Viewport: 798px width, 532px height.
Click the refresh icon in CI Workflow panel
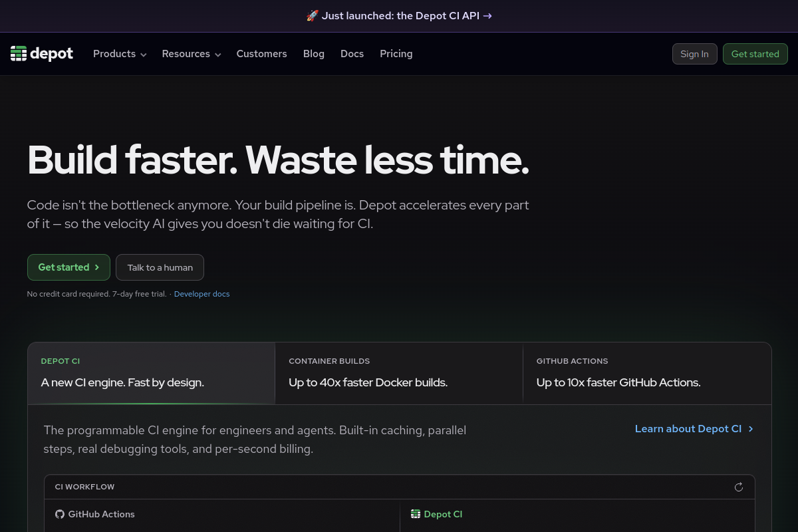[738, 487]
